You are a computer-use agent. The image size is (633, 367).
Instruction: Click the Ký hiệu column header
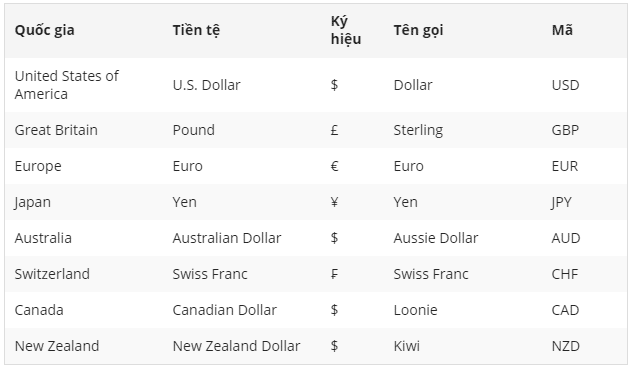[x=346, y=30]
